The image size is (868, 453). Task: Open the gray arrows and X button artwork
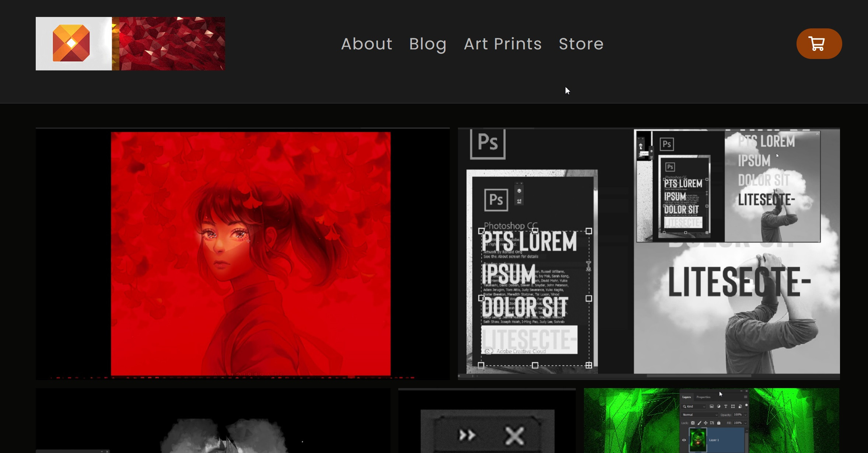(487, 421)
